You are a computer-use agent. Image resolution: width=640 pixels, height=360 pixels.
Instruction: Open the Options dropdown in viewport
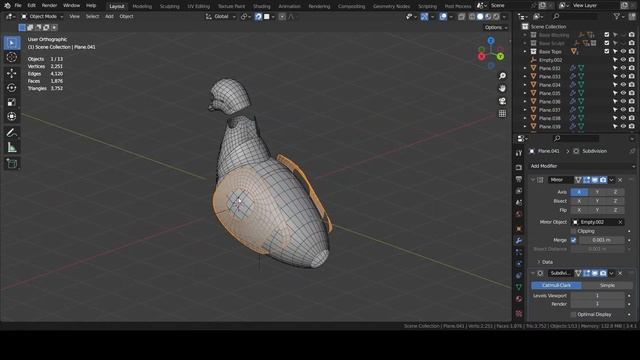point(496,27)
